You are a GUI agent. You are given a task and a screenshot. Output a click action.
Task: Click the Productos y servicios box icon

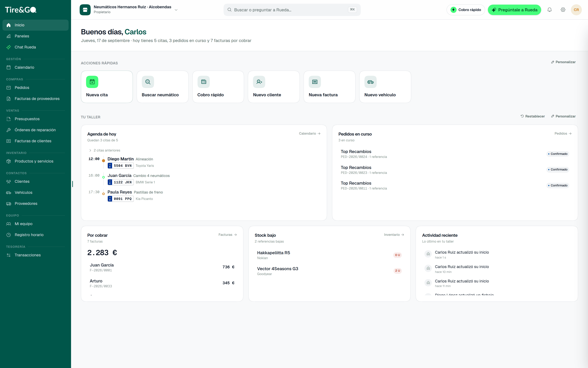point(9,161)
